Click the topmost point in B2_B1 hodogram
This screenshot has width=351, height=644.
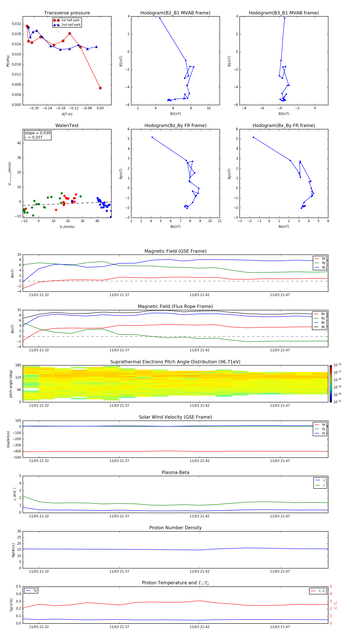(x=160, y=18)
